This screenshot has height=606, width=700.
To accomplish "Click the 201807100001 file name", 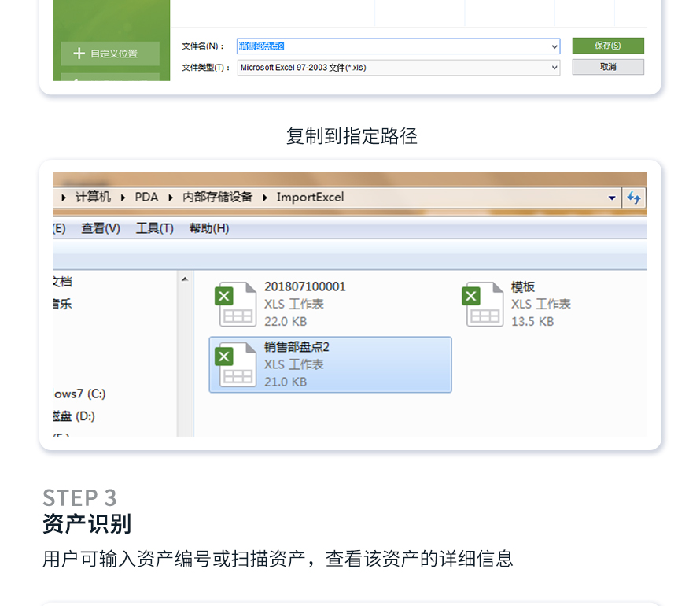I will click(x=305, y=286).
